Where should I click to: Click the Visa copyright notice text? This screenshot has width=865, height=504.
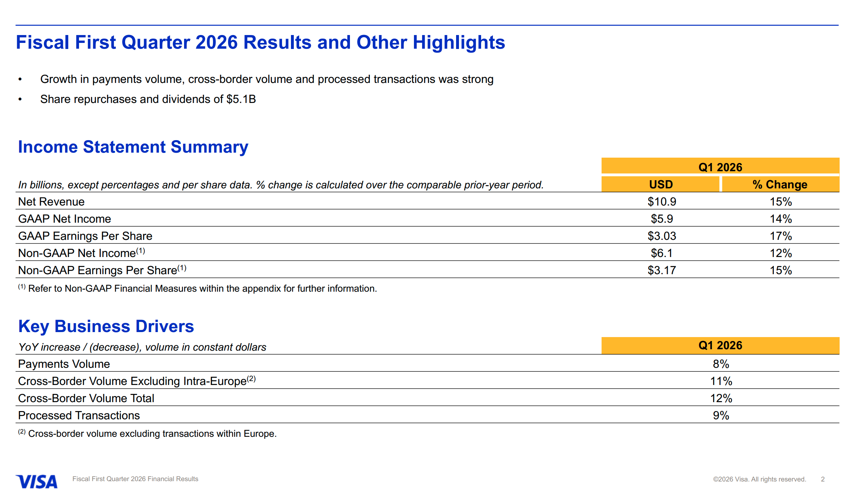[759, 479]
